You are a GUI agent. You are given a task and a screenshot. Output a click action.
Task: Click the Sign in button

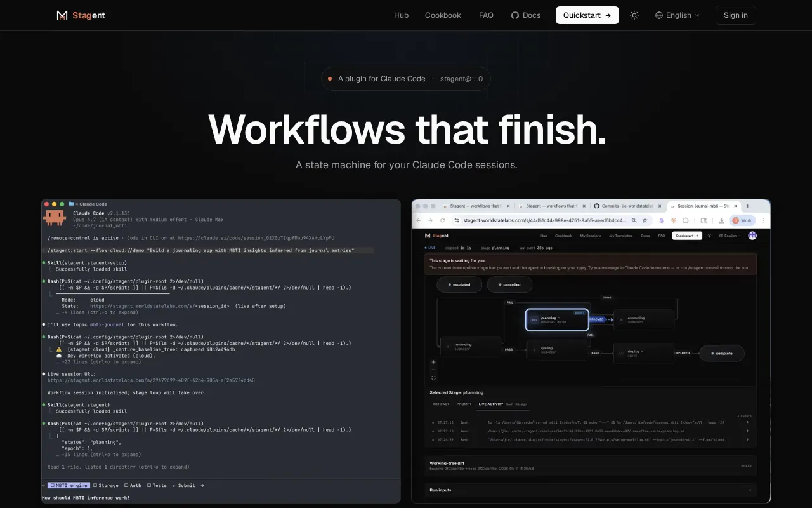736,15
